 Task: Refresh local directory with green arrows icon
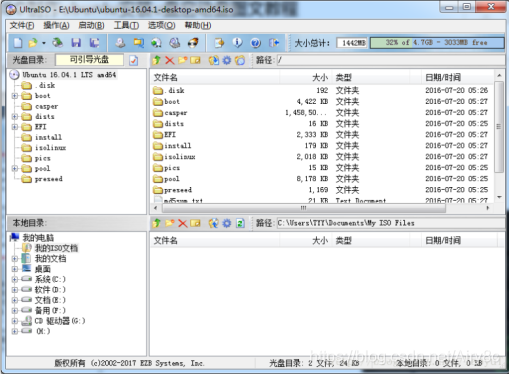240,223
